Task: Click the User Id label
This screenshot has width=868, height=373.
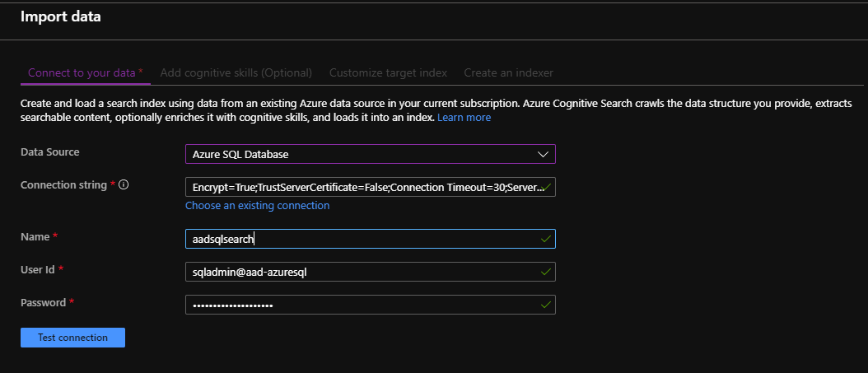Action: [38, 269]
